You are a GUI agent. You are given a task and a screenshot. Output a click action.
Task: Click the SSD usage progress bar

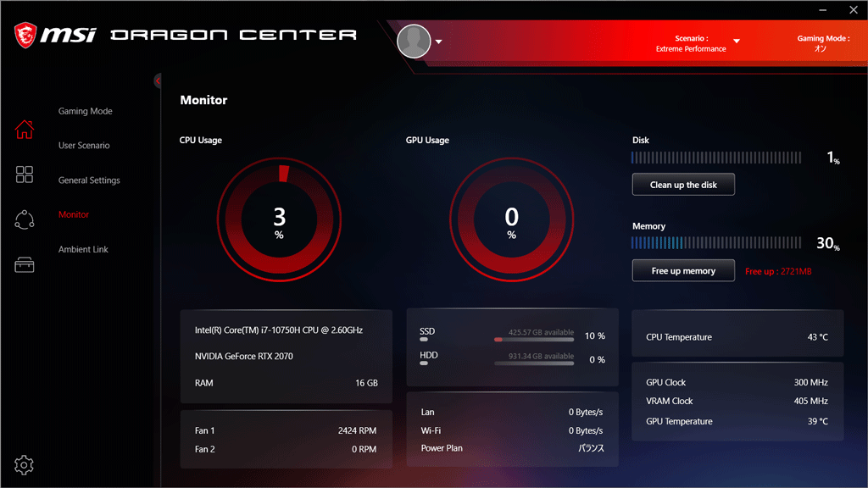tap(534, 340)
